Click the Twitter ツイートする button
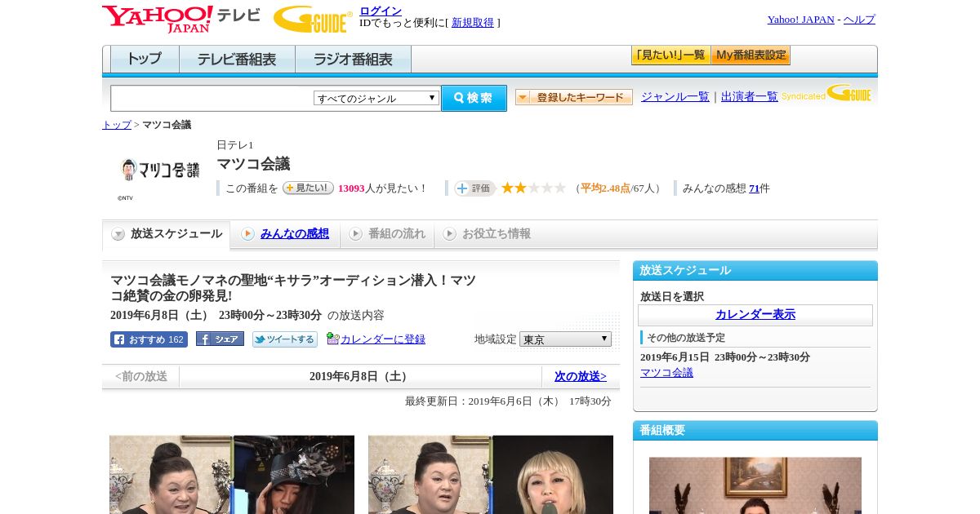Viewport: 980px width, 514px height. coord(284,339)
